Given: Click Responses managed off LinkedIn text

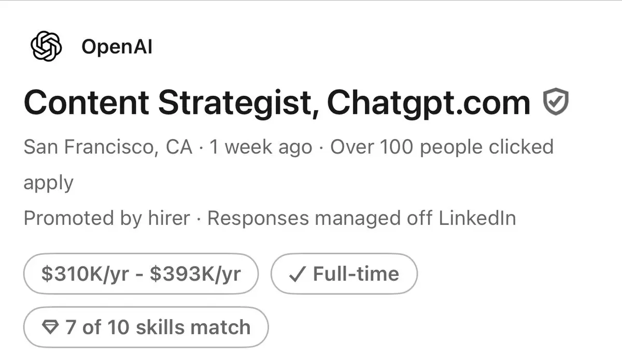Looking at the screenshot, I should [362, 218].
